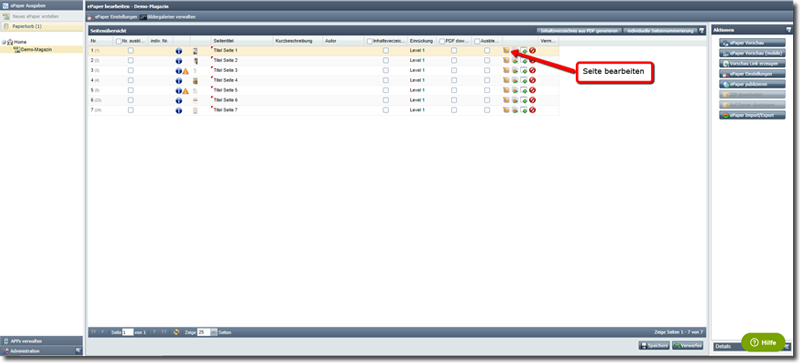Click the warning triangle on row 3
The image size is (800, 363).
coord(186,70)
